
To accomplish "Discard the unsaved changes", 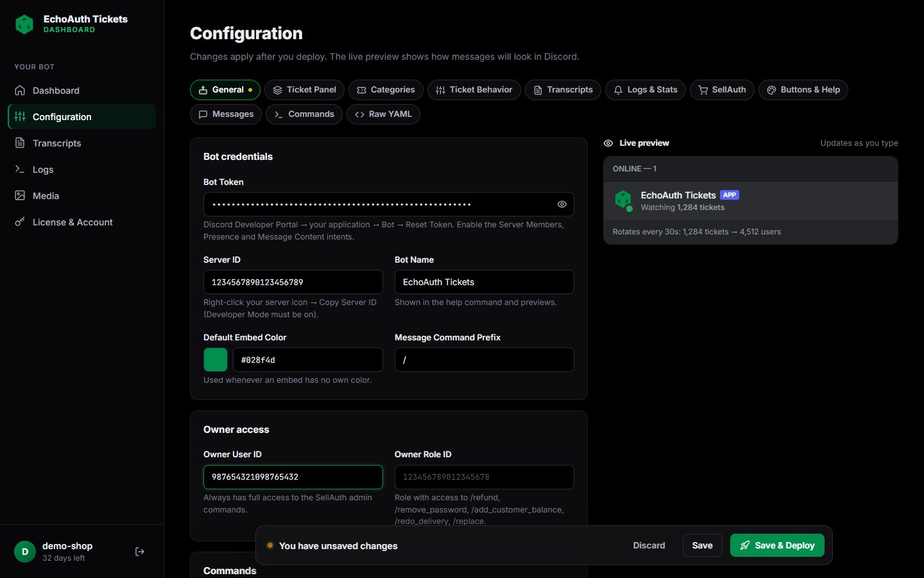I will [649, 545].
